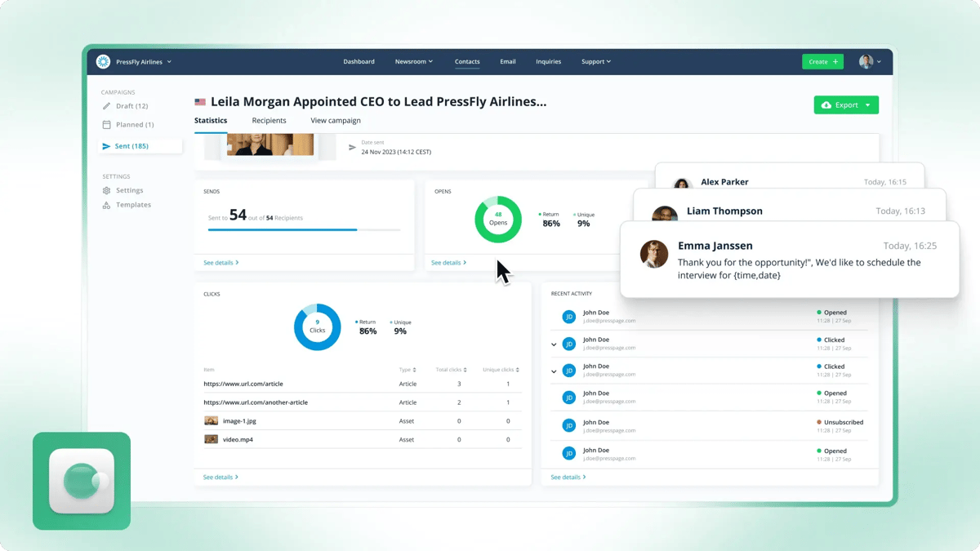Open Emma Janssen's message card
This screenshot has height=551, width=980.
(790, 260)
